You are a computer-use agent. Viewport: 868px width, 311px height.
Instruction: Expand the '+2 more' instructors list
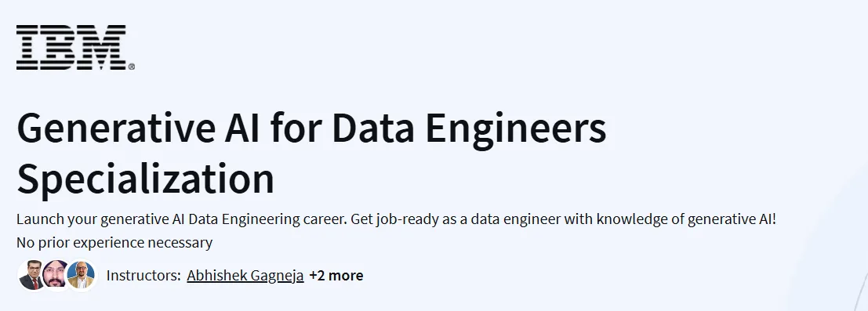(336, 276)
